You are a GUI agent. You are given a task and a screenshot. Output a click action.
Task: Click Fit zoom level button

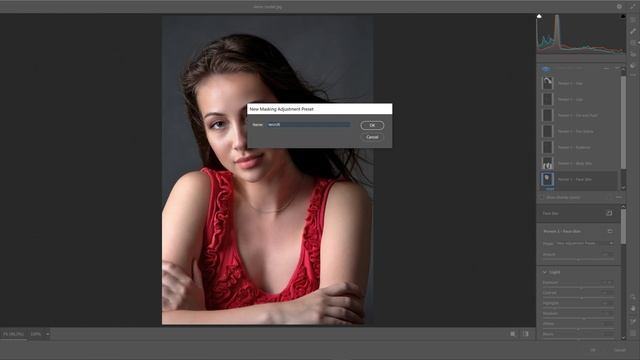[x=13, y=334]
